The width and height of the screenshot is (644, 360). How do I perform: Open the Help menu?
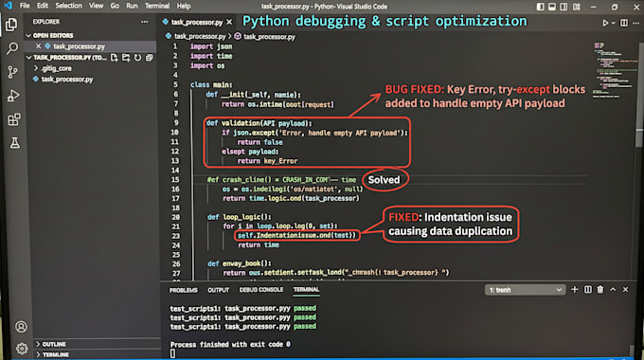[x=184, y=6]
